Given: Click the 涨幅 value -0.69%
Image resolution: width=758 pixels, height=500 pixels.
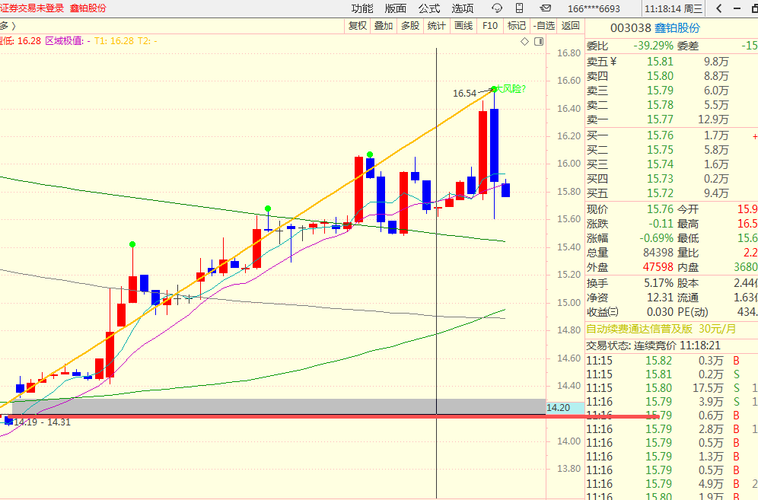Looking at the screenshot, I should click(x=656, y=238).
